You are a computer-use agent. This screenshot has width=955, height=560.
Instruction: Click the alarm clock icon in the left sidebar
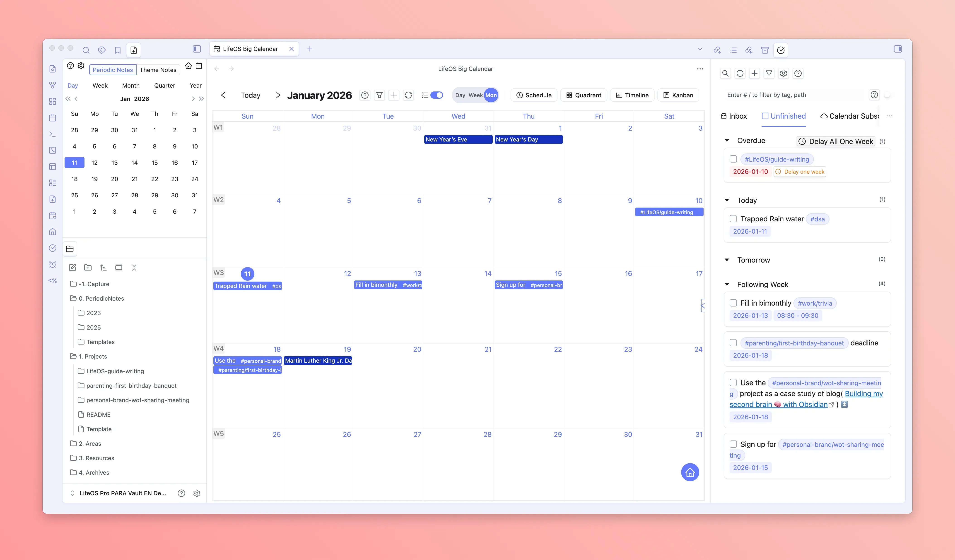pyautogui.click(x=53, y=264)
